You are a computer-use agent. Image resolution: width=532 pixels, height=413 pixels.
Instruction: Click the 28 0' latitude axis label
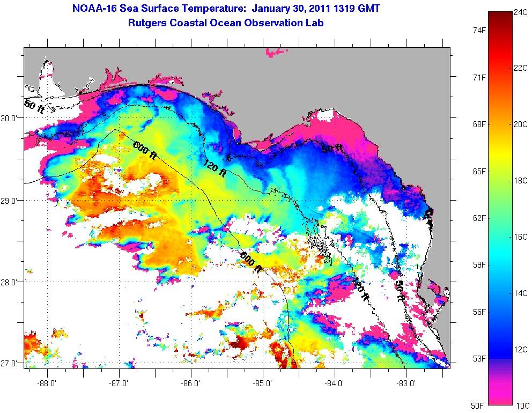click(9, 282)
